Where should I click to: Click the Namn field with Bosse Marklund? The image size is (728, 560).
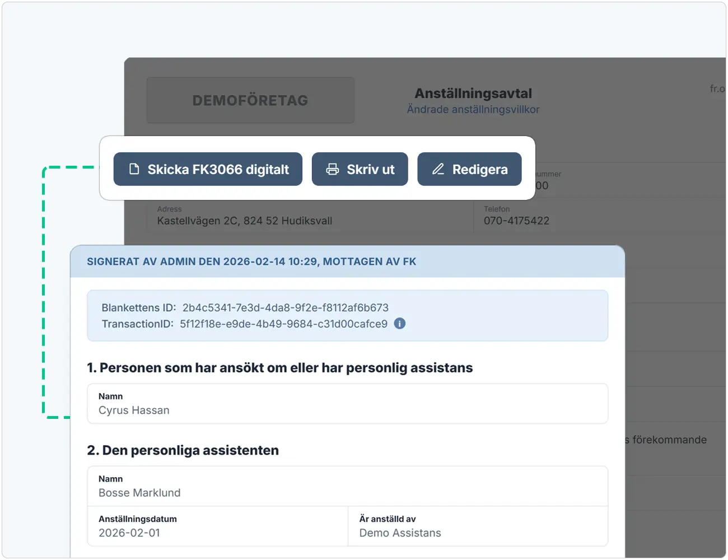click(x=348, y=486)
